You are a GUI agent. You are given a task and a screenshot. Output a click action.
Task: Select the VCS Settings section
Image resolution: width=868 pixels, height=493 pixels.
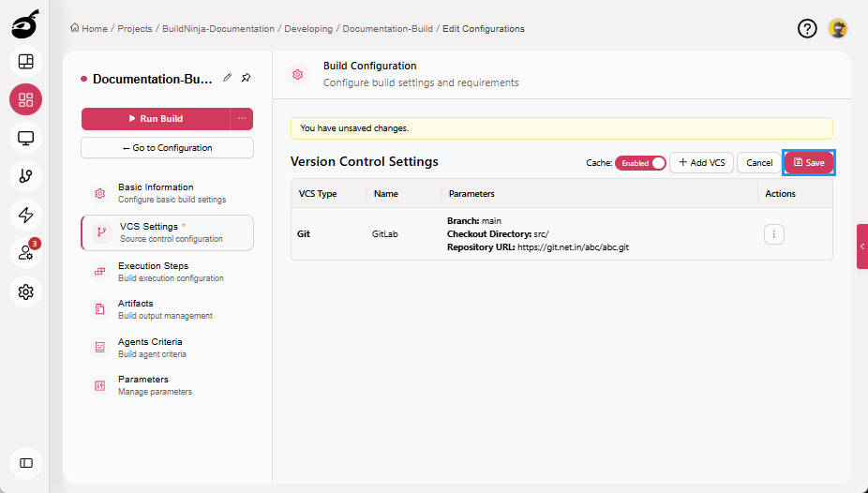point(167,232)
